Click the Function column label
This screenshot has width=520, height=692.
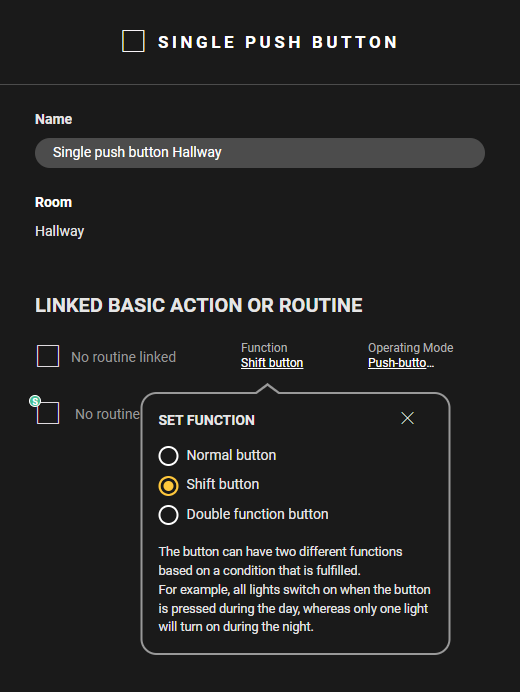click(x=264, y=348)
